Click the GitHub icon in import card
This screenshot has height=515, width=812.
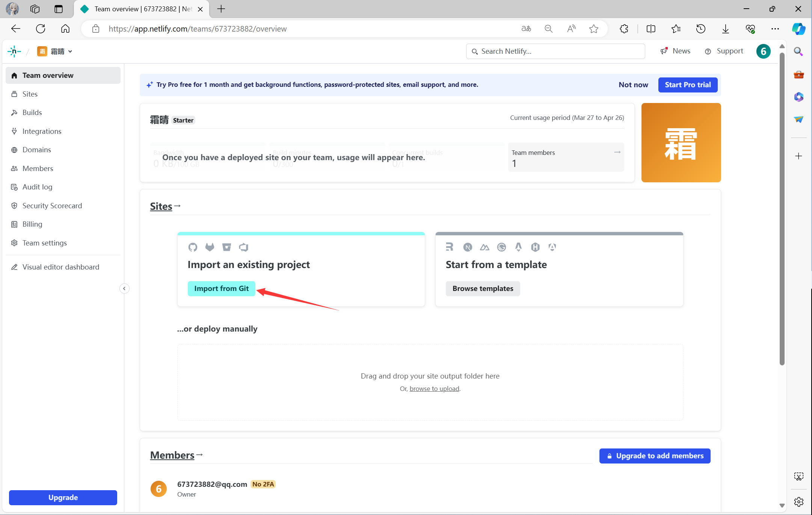coord(193,247)
